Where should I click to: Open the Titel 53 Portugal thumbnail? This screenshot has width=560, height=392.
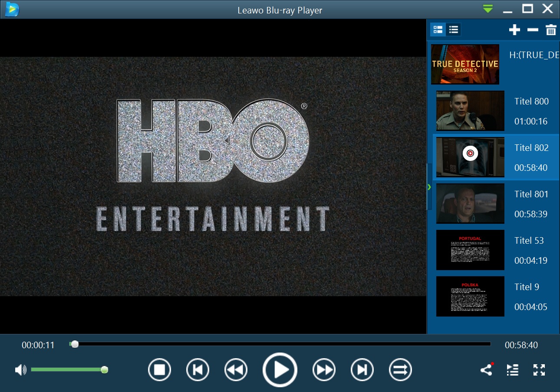[470, 250]
